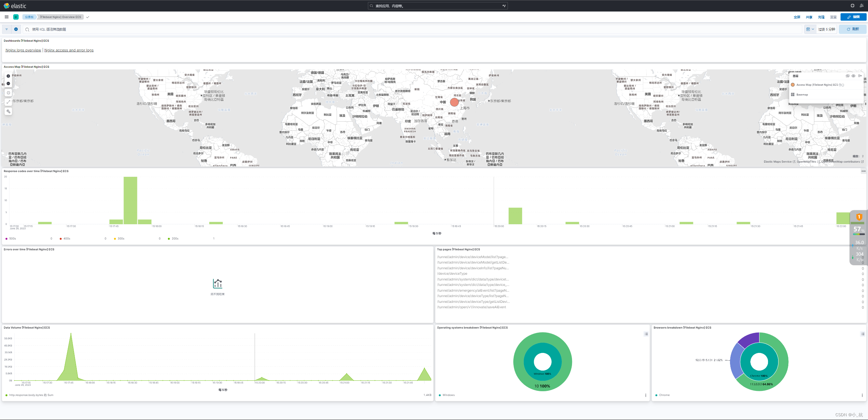Open Nginx access and error logs link
The image size is (868, 420).
point(69,50)
